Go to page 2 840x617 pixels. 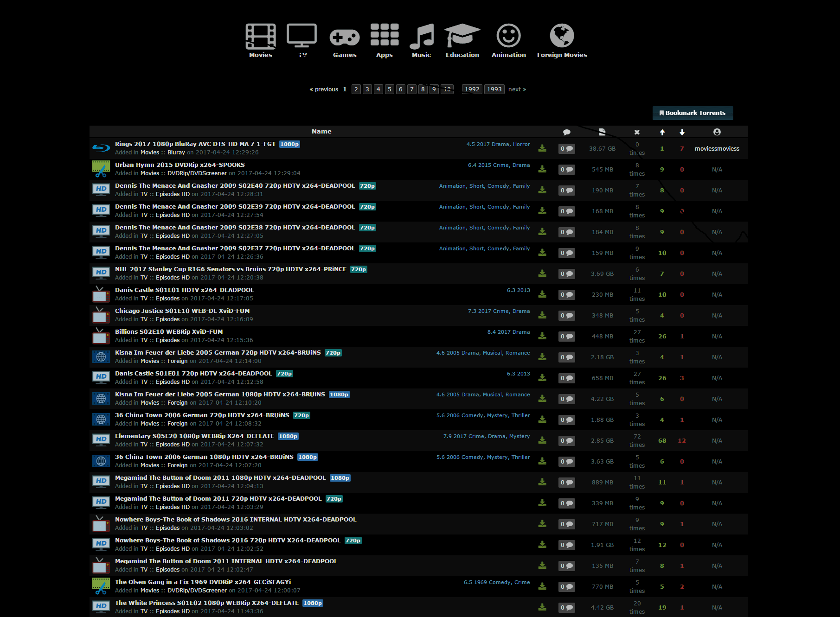point(356,89)
